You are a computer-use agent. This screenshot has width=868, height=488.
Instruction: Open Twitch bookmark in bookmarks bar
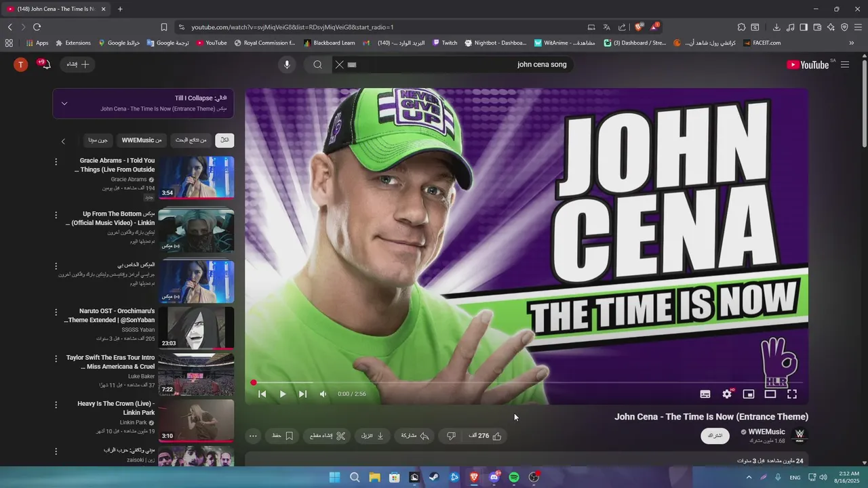coord(444,43)
